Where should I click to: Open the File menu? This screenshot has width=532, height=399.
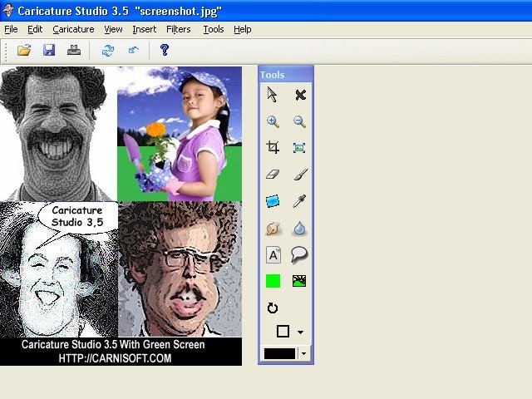click(x=11, y=30)
